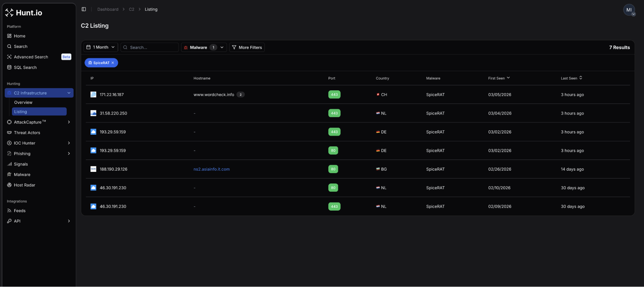
Task: Click the provider icon for 171.22.16.187
Action: click(x=93, y=94)
